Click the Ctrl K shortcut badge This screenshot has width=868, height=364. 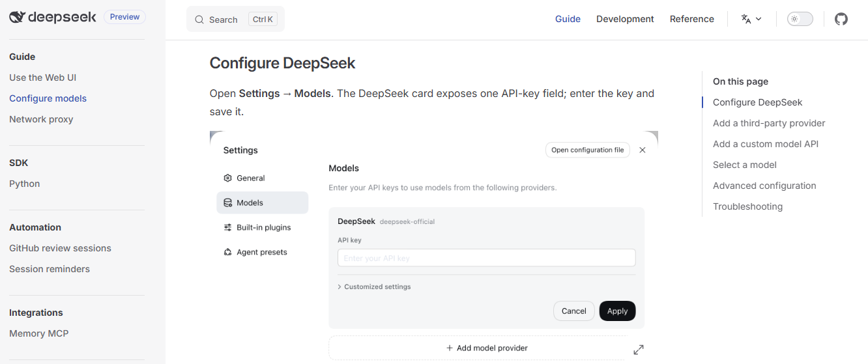tap(263, 20)
